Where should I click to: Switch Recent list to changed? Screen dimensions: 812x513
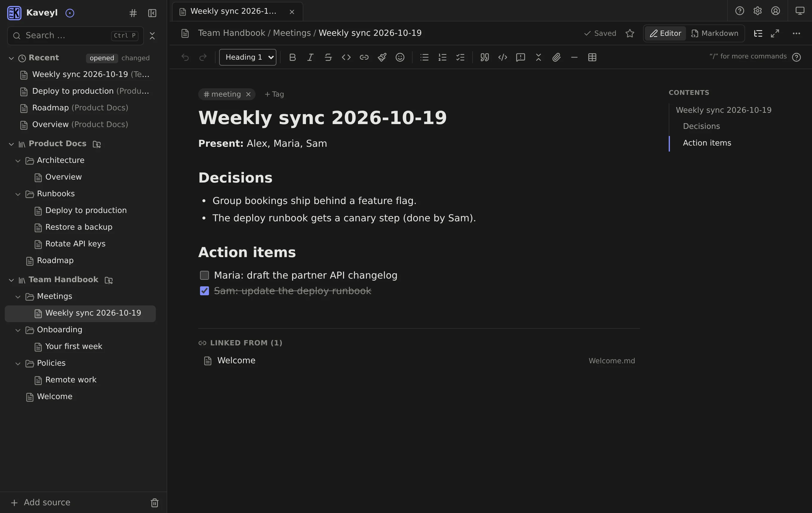[136, 58]
